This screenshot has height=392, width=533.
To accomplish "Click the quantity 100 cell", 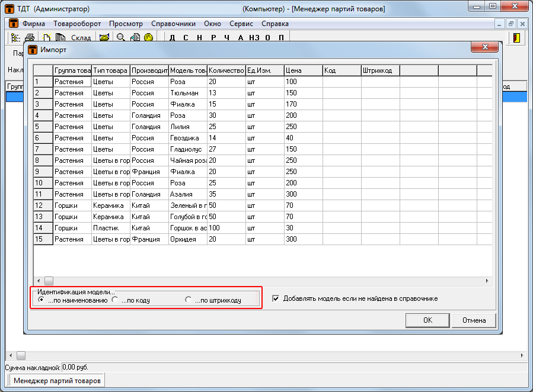I will [226, 228].
